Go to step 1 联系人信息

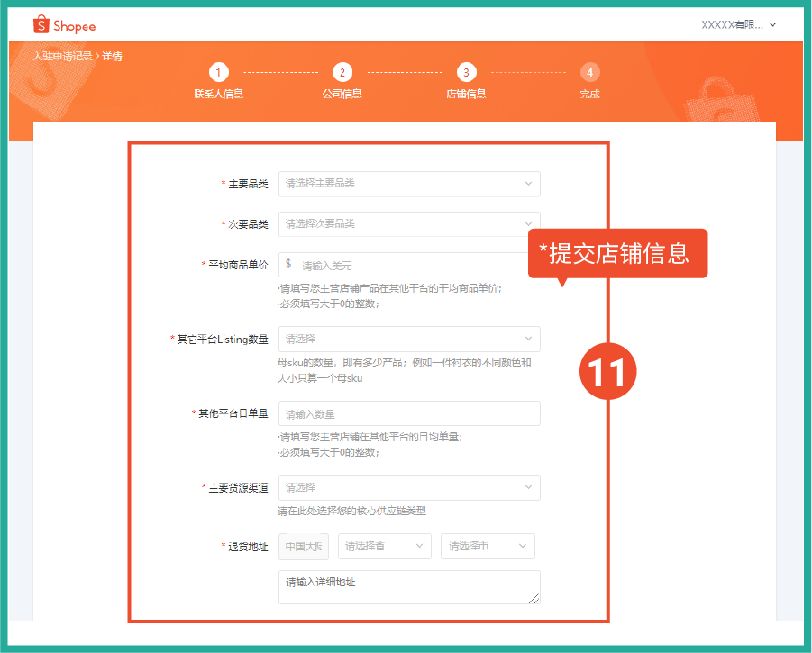pyautogui.click(x=218, y=81)
